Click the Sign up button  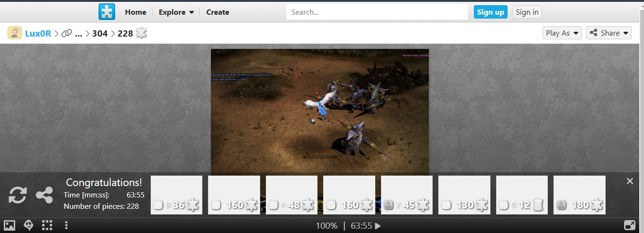coord(490,12)
